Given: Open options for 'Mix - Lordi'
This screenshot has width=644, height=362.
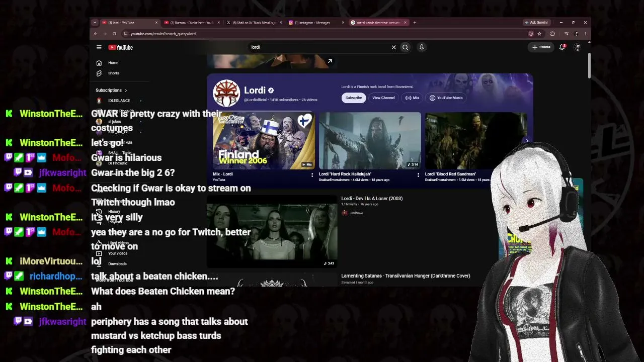Looking at the screenshot, I should tap(312, 175).
